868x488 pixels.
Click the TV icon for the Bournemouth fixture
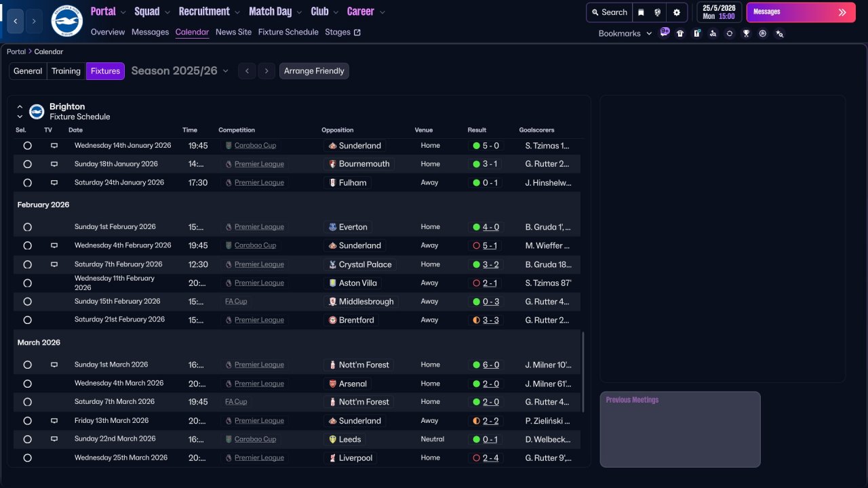(x=54, y=164)
